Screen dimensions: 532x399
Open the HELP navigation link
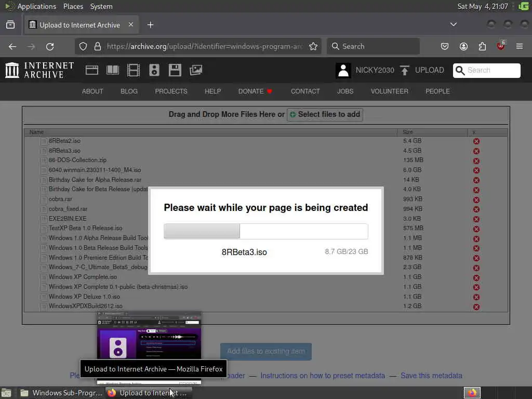[x=212, y=91]
